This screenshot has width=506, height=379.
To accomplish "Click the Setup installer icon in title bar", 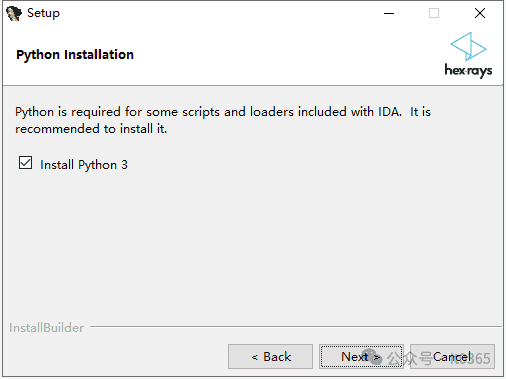I will pyautogui.click(x=14, y=13).
